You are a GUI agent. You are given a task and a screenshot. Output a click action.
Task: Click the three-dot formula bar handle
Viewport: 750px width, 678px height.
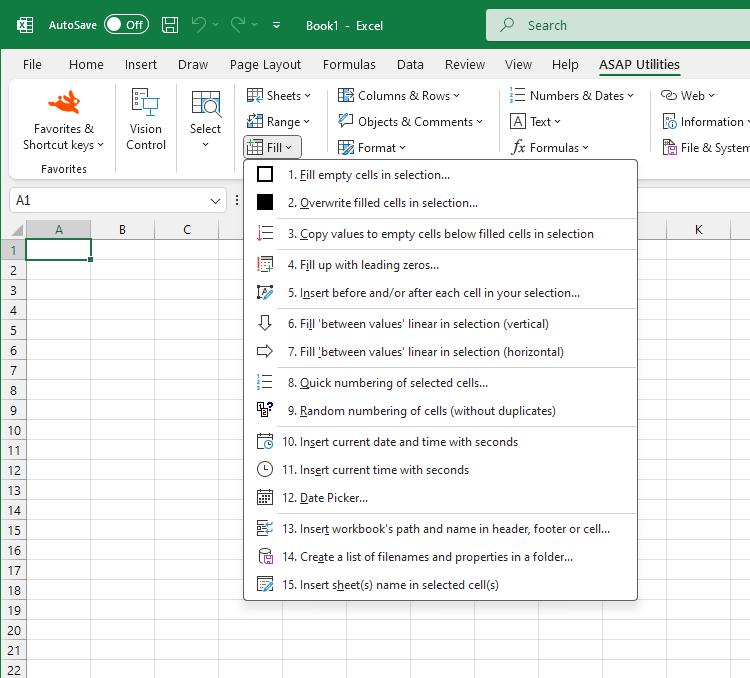click(237, 200)
